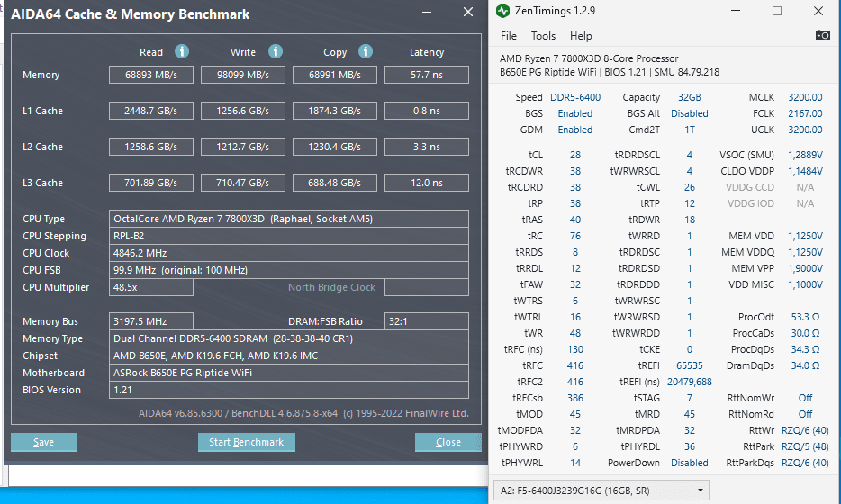
Task: Click the L1 Cache latency 0.8 ns field
Action: pyautogui.click(x=427, y=111)
